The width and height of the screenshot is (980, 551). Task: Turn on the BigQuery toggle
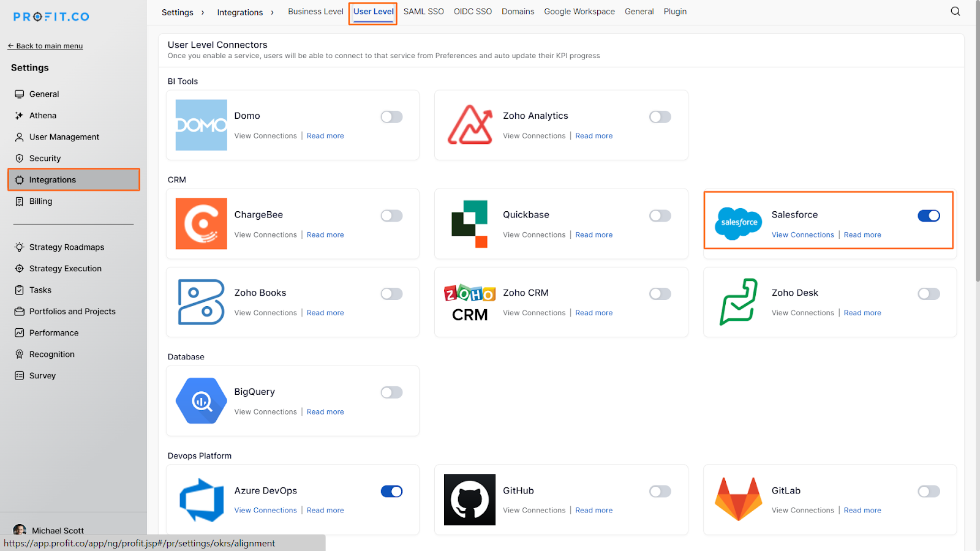[391, 392]
